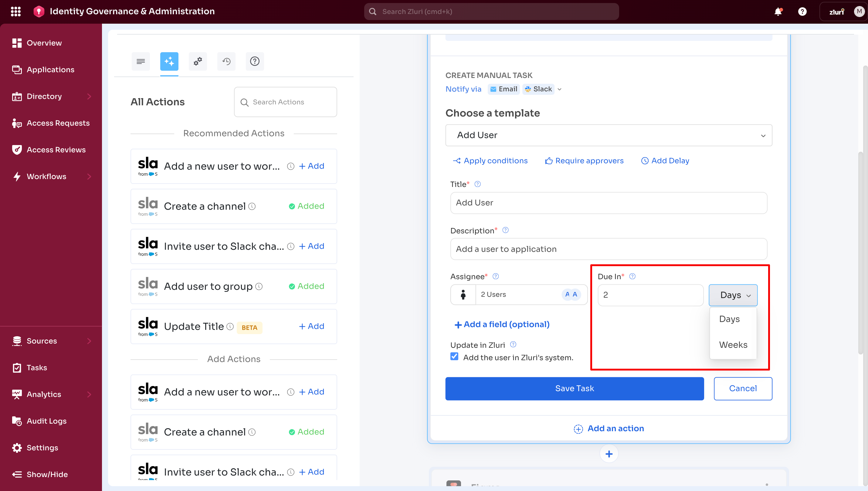Open the Add User template dropdown
Screen dimensions: 868x491
pyautogui.click(x=608, y=135)
